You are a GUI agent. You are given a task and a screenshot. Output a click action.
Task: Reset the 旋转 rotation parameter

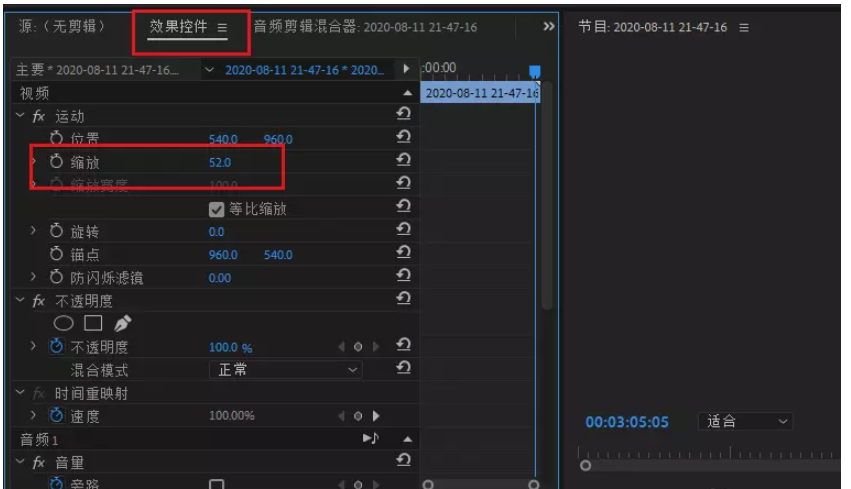point(403,230)
